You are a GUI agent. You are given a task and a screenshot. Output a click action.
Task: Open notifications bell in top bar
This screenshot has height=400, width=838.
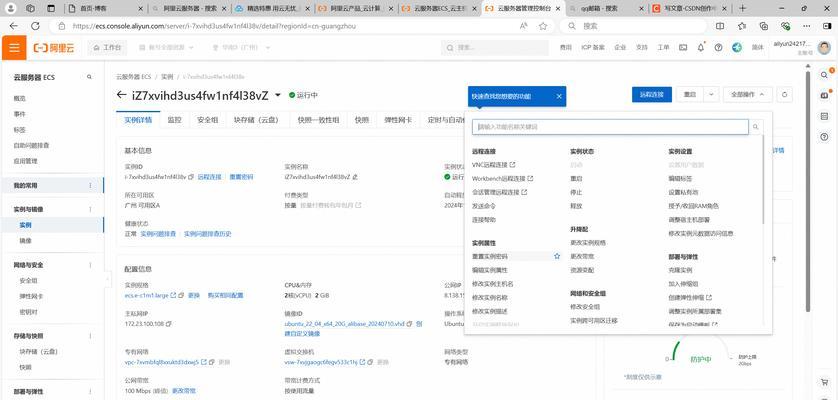pos(701,48)
